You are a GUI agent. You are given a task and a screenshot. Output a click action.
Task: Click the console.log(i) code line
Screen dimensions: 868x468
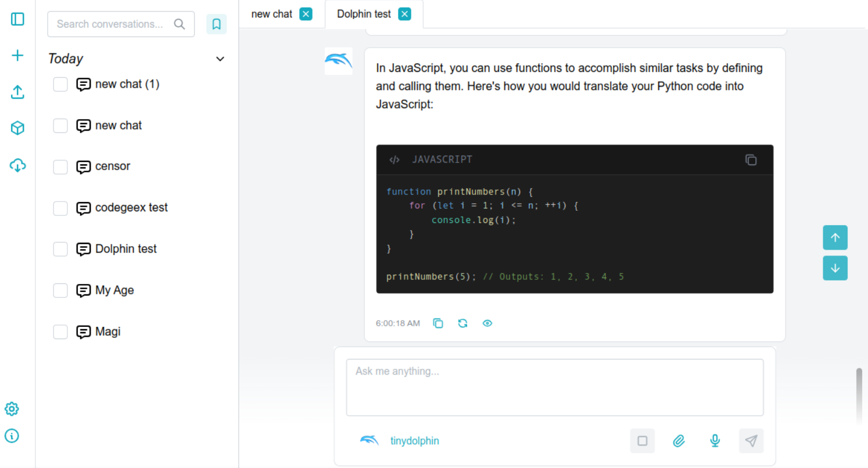474,220
